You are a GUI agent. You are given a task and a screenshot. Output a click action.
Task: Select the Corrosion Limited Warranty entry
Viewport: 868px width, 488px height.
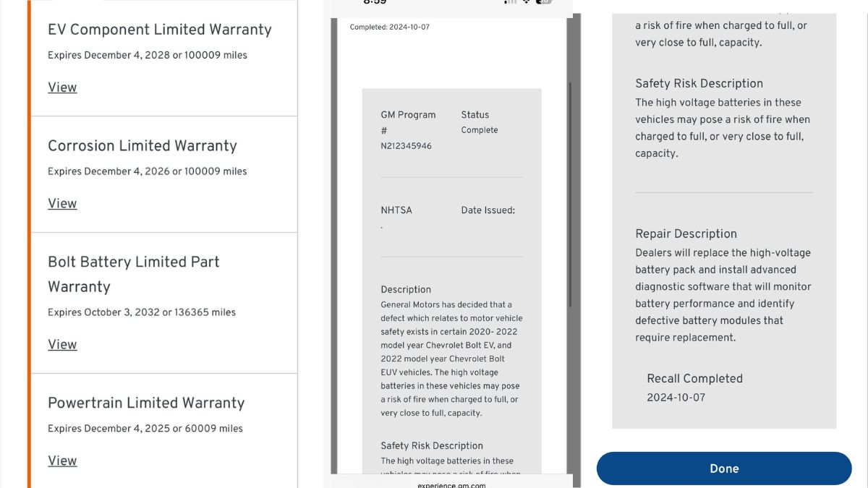coord(142,146)
